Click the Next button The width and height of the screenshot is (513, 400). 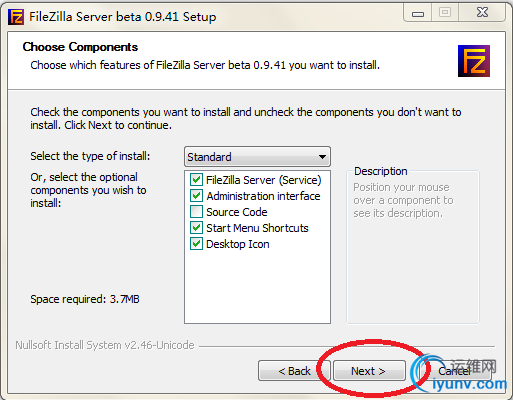coord(369,371)
